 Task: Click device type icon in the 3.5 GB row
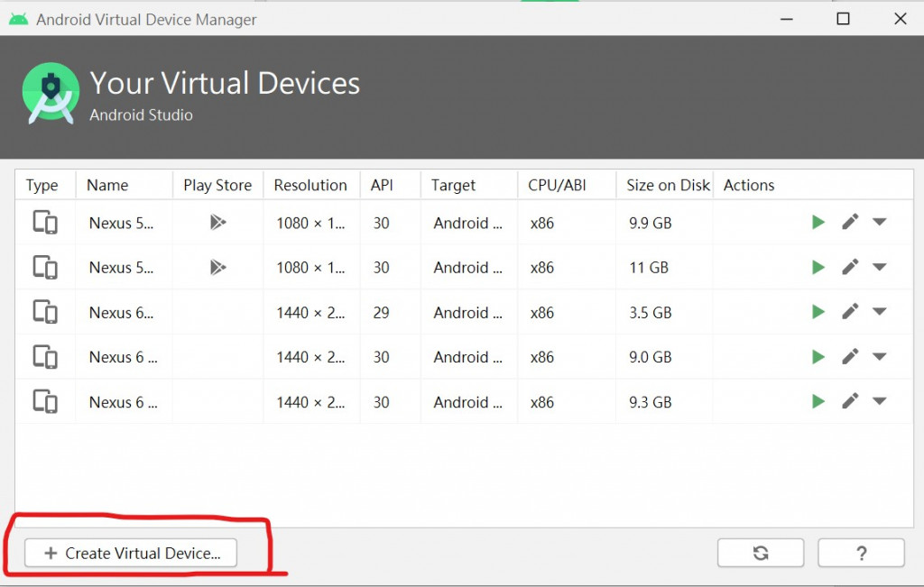[x=45, y=312]
